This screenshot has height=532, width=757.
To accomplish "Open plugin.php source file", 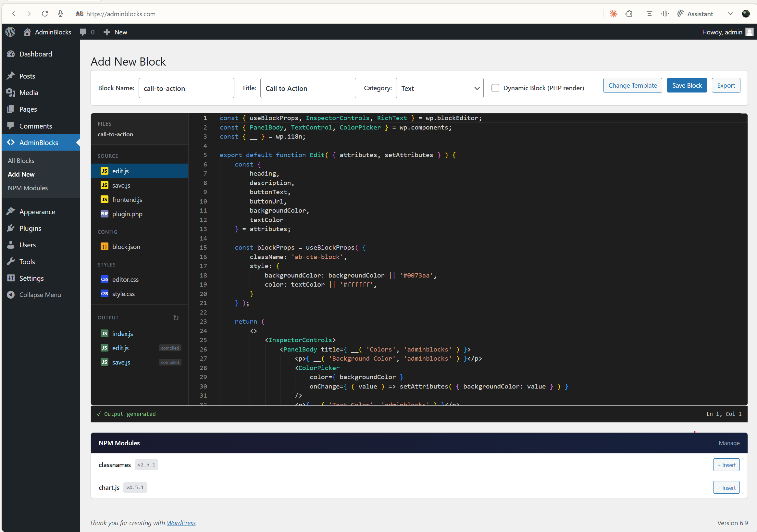I will click(127, 214).
